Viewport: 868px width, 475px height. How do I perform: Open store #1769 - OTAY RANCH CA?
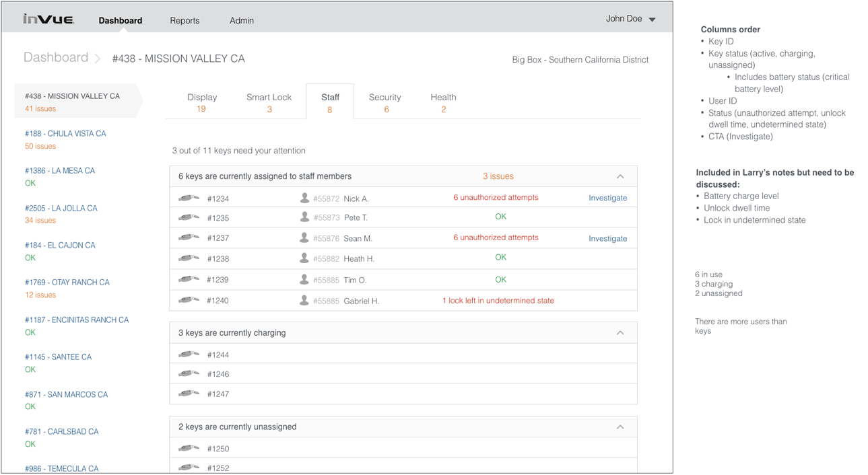(67, 283)
